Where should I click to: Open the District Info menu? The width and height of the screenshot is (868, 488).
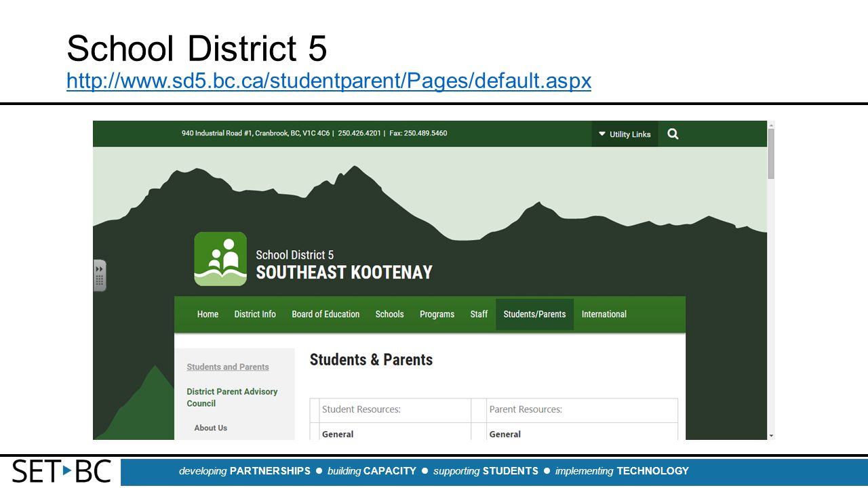(255, 314)
